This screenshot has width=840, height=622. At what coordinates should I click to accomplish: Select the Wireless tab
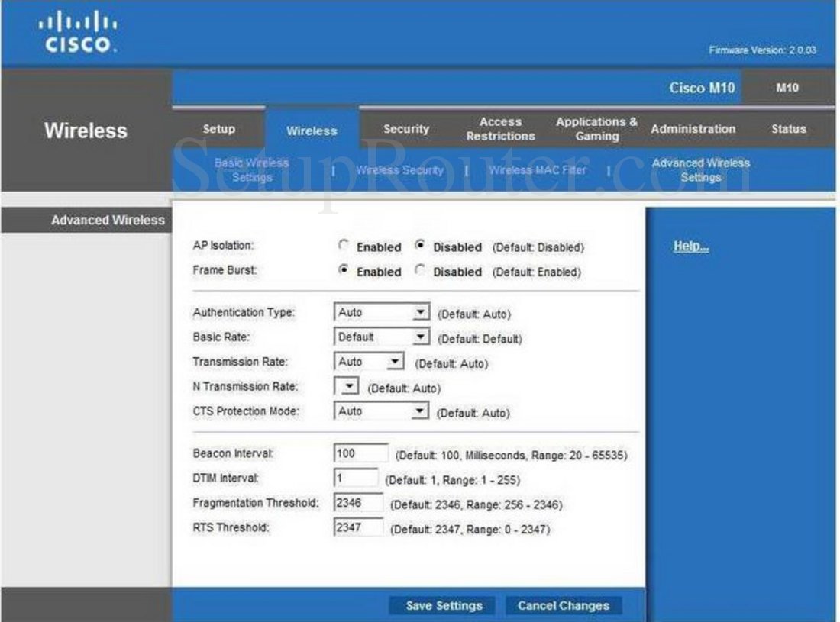click(x=312, y=131)
